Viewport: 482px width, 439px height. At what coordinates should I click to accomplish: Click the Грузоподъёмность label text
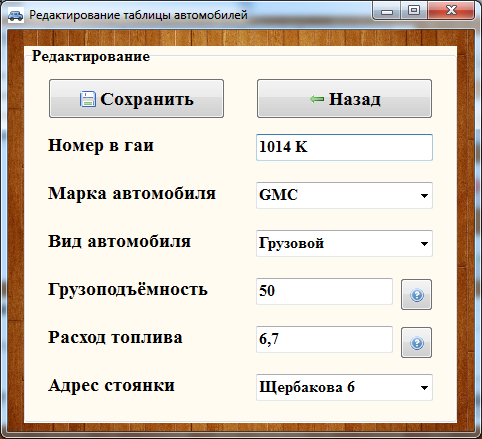(128, 290)
